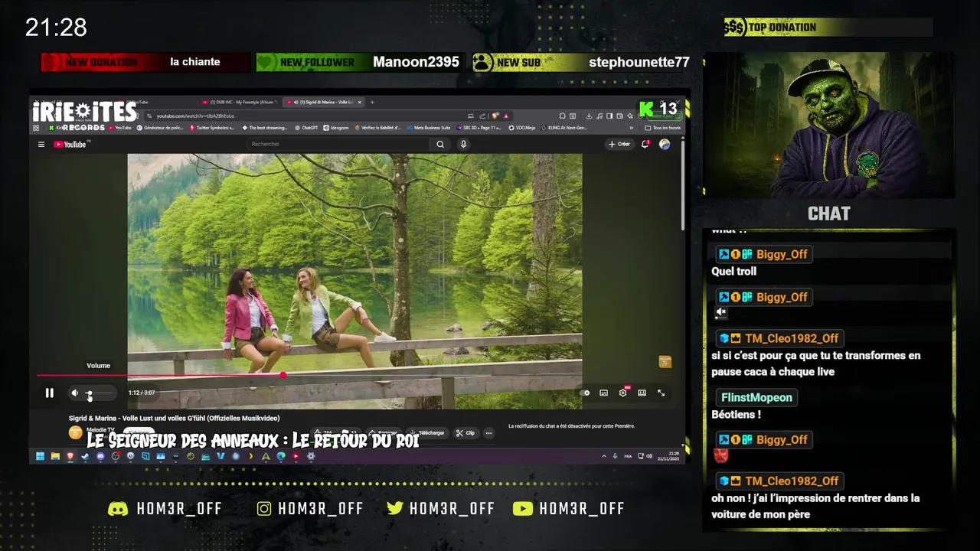Focus the Rechercher search field
The image size is (980, 551).
[x=338, y=144]
